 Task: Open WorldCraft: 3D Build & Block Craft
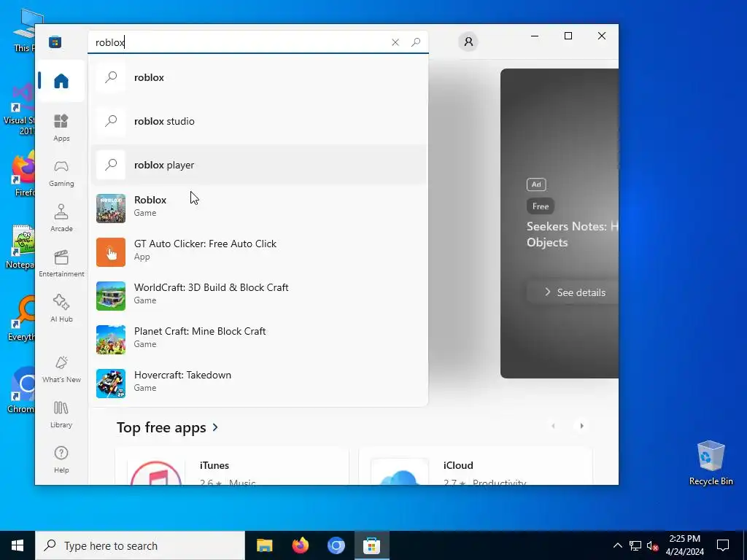click(x=258, y=296)
